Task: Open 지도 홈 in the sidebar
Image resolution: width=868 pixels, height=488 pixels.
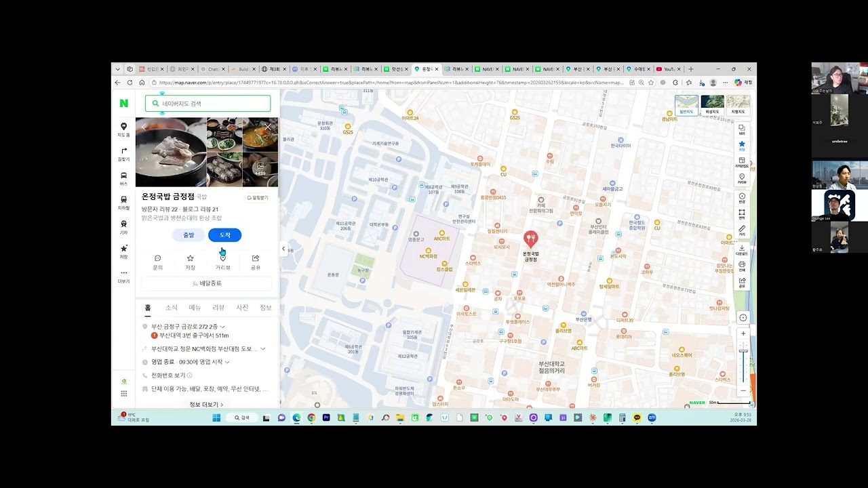Action: [x=123, y=130]
